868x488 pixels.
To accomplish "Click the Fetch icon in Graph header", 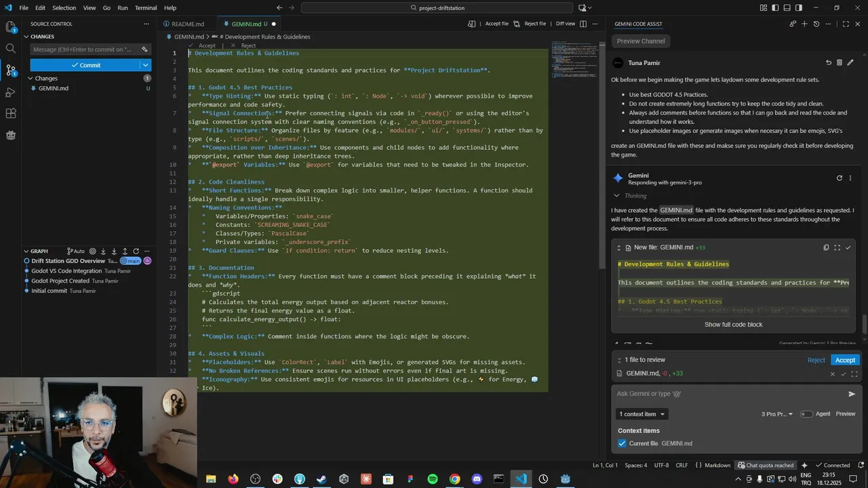I will pos(104,251).
